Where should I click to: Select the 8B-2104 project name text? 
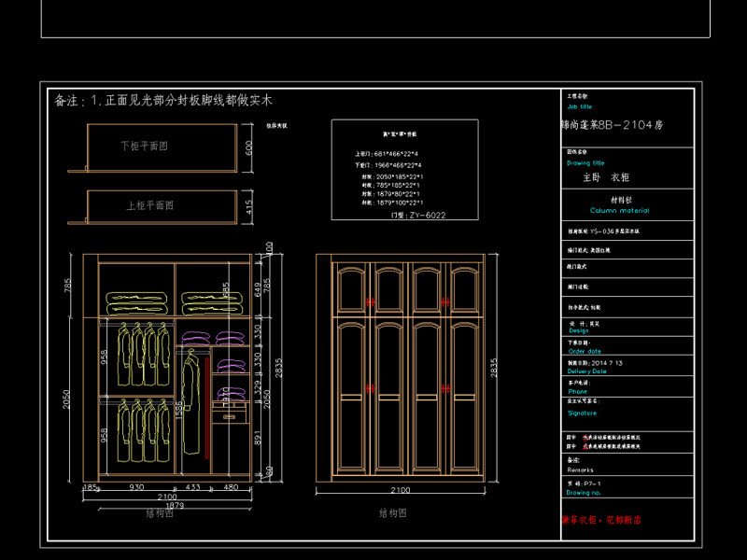click(x=612, y=125)
